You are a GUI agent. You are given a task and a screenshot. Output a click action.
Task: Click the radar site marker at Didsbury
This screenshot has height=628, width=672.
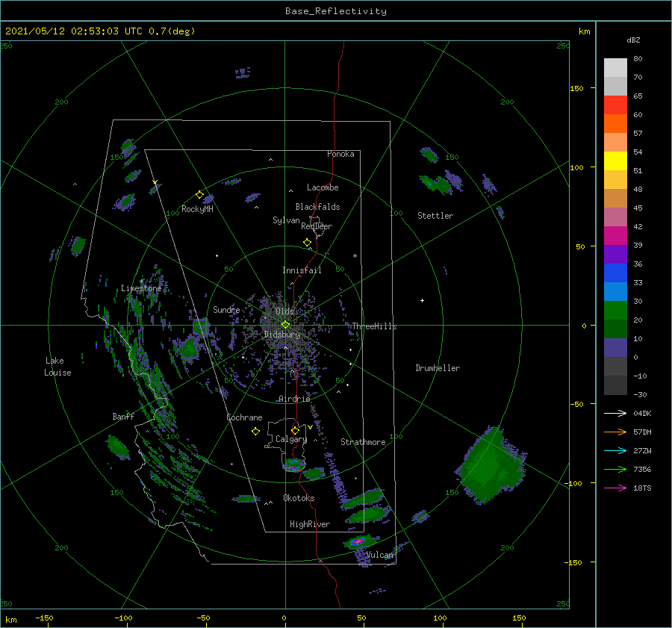coord(285,325)
